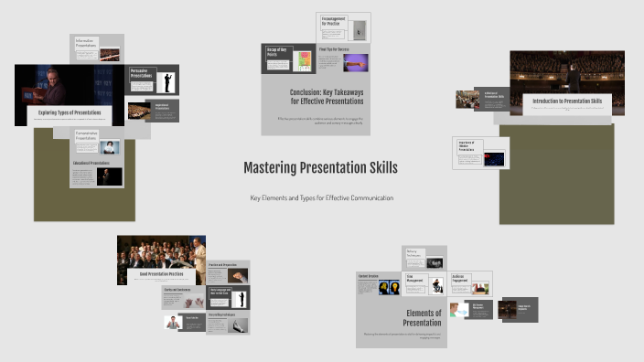Open the 'Content Creation' subtopic

(379, 284)
